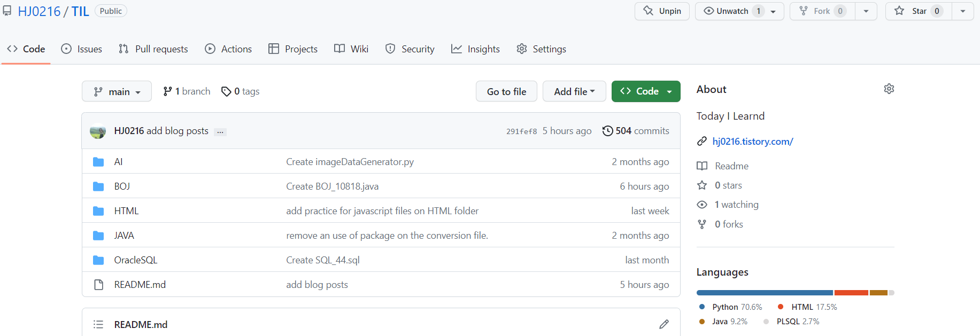This screenshot has height=336, width=980.
Task: Open the green Code dropdown
Action: coord(646,91)
